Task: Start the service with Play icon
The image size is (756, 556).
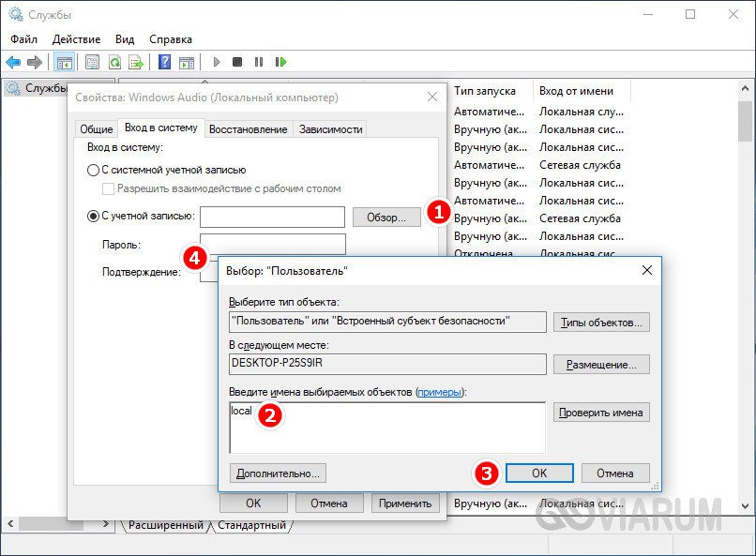Action: tap(217, 62)
